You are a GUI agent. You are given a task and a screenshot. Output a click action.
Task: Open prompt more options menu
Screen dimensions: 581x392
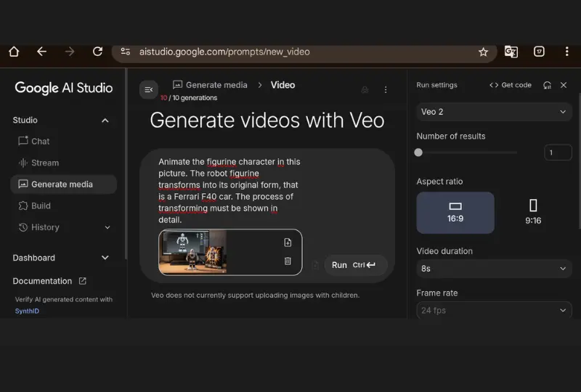(x=386, y=90)
